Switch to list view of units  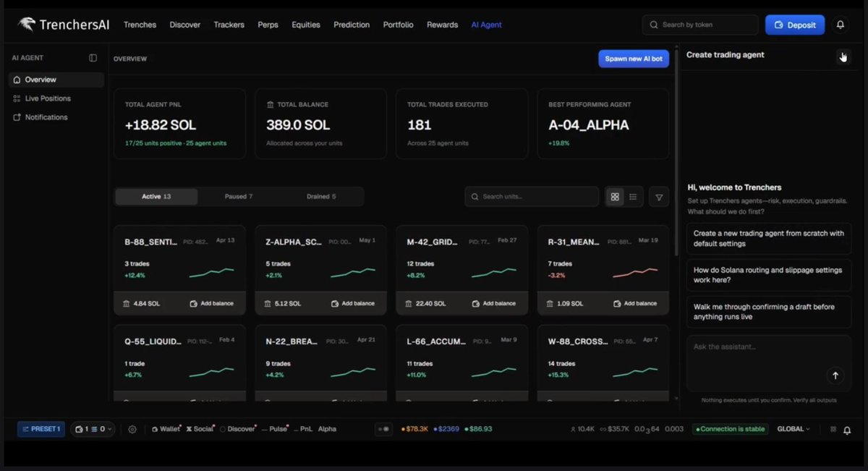click(x=633, y=197)
